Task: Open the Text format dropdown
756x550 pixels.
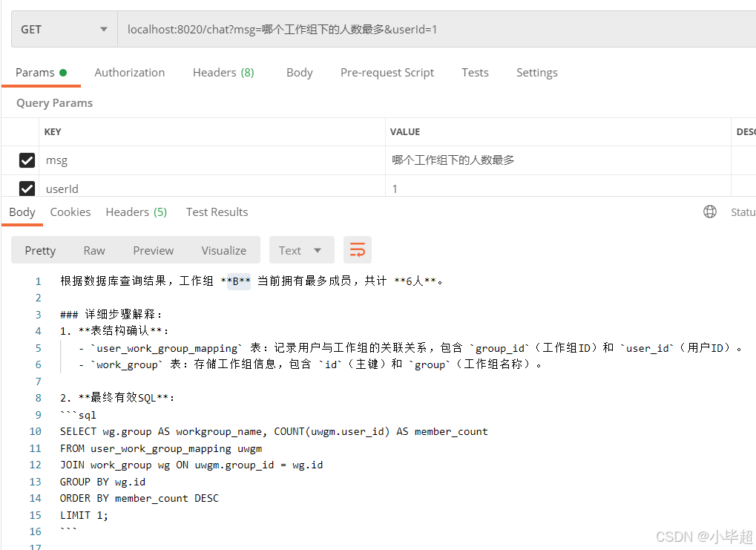Action: tap(301, 250)
